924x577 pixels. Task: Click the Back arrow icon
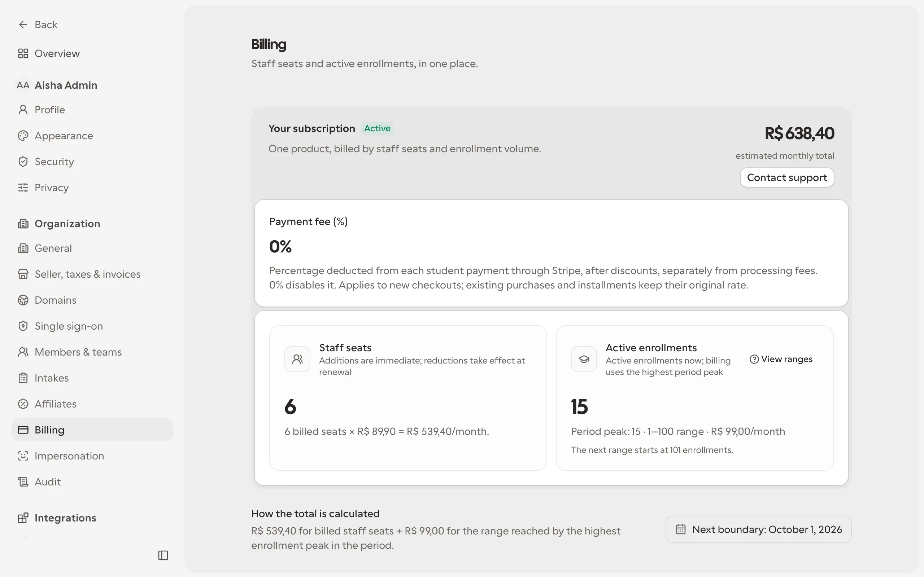point(23,25)
